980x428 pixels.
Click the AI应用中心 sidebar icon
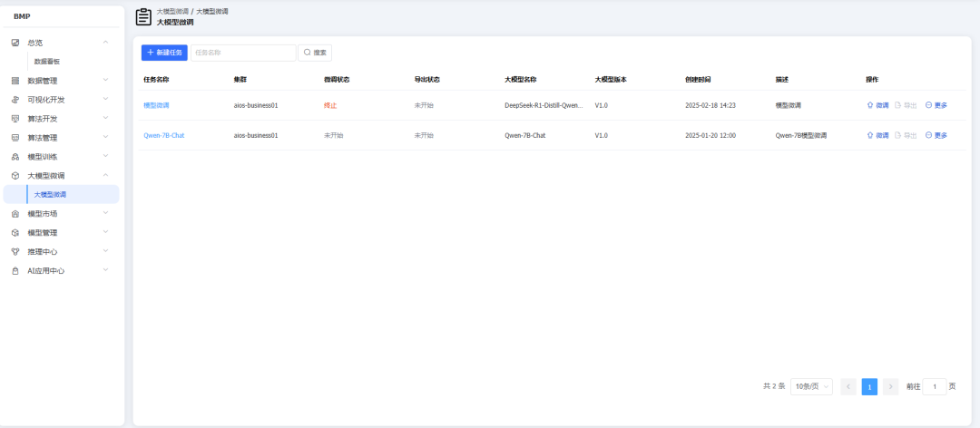[x=15, y=271]
